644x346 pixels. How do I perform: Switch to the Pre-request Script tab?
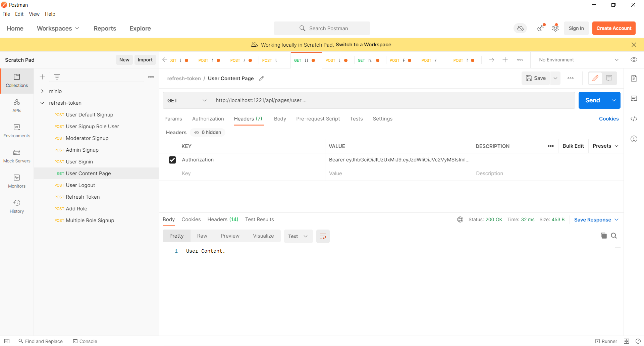point(318,119)
